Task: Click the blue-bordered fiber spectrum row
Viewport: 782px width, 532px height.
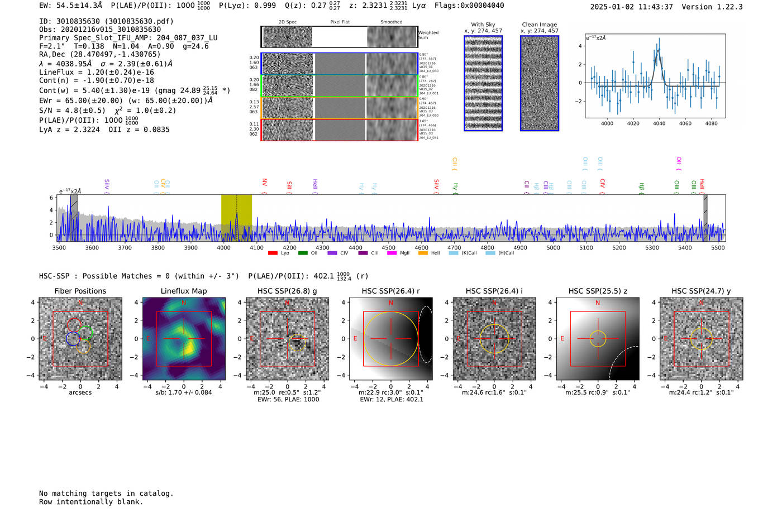Action: (339, 64)
